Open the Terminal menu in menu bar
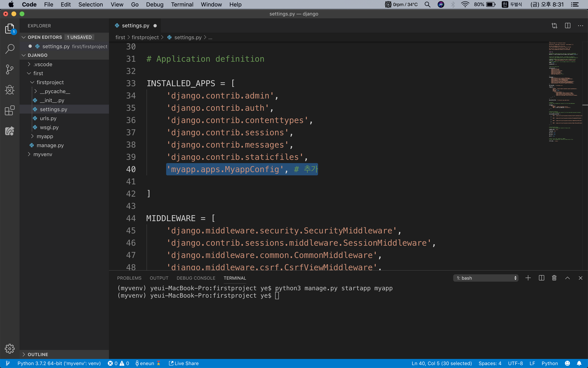 pos(182,4)
